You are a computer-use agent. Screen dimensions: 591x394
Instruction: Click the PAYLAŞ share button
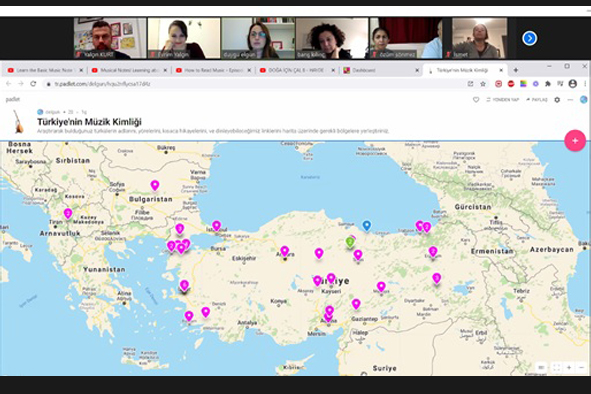[537, 100]
